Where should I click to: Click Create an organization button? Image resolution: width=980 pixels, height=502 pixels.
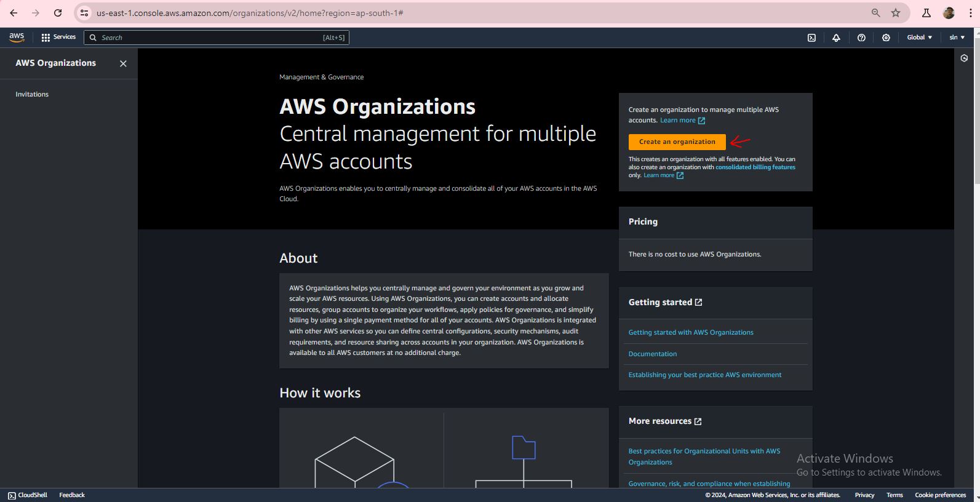(x=677, y=142)
